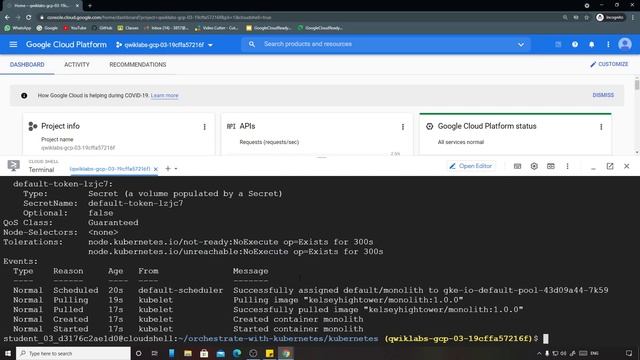Open Cloud Shell terminal settings gear
Image resolution: width=640 pixels, height=360 pixels.
534,166
